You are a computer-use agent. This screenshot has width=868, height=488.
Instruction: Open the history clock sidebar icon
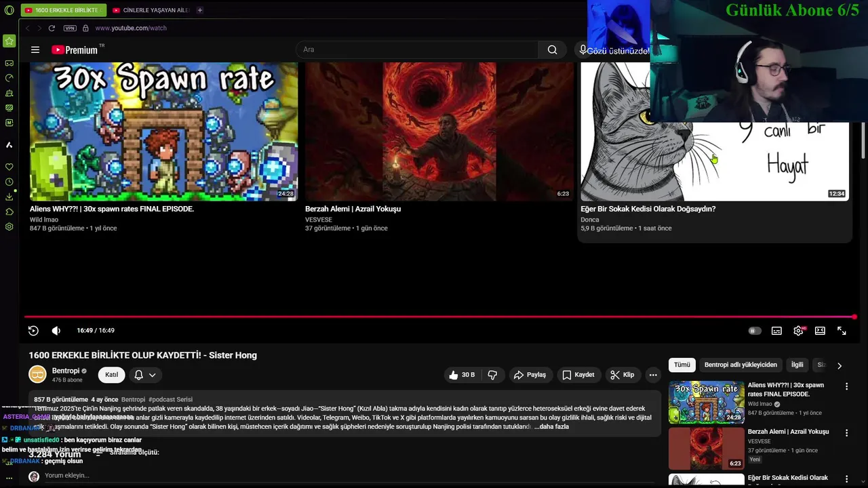[9, 182]
